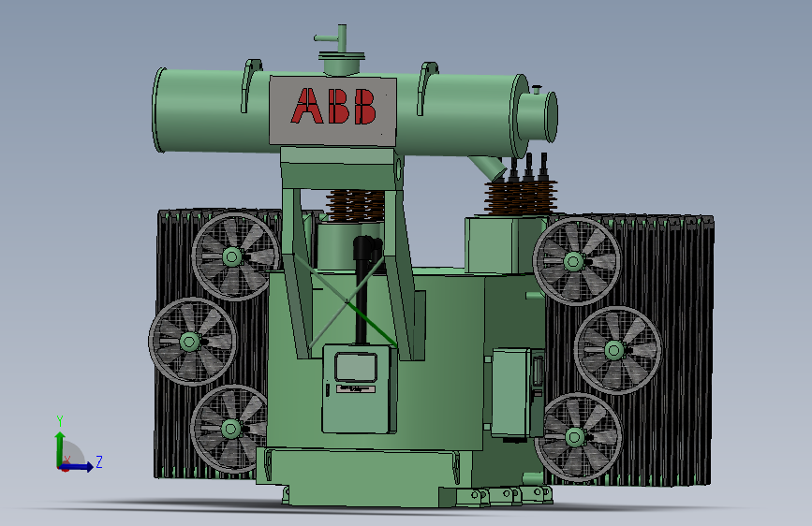This screenshot has width=812, height=526.
Task: Select the red ABB logo nameplate
Action: (x=333, y=110)
